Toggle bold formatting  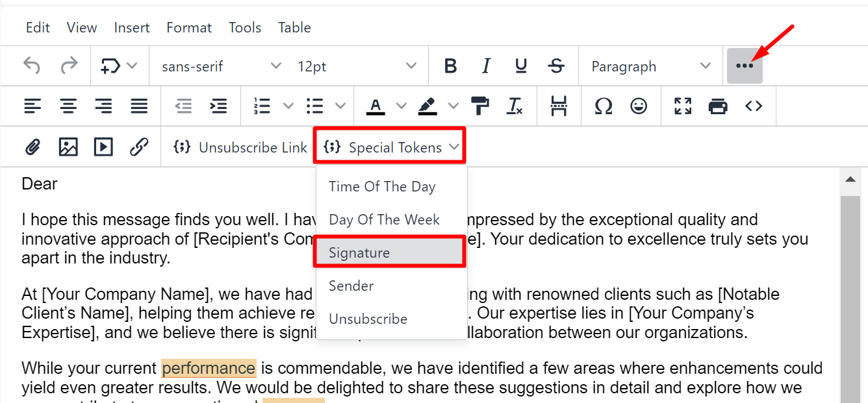pos(450,66)
